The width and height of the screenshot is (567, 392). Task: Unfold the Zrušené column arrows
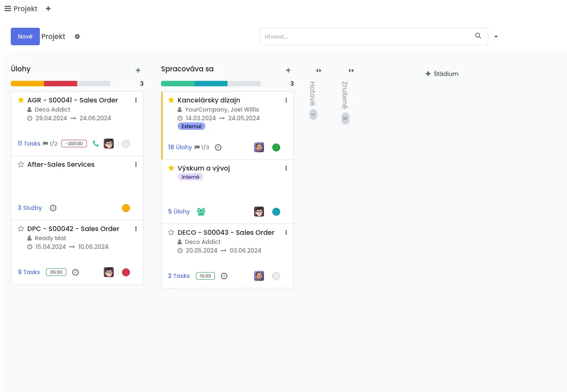point(351,71)
